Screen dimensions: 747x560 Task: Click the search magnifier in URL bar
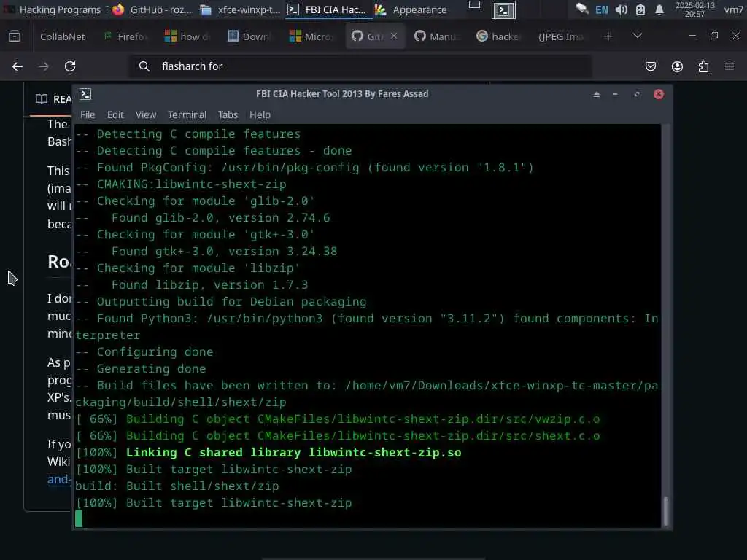[144, 66]
